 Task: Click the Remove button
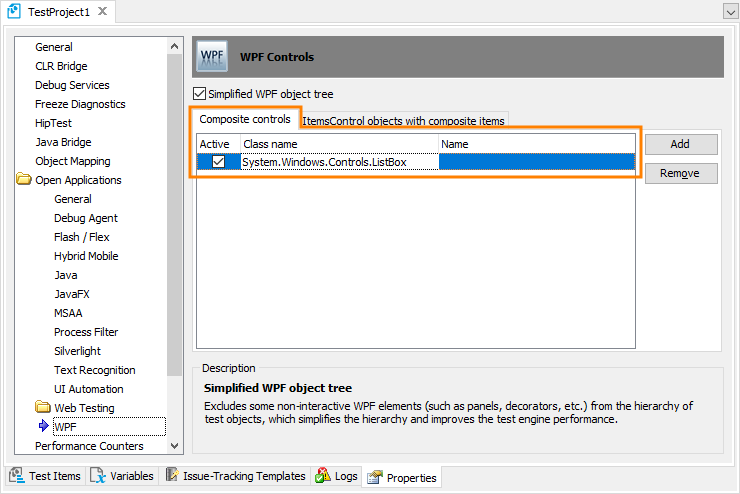click(681, 173)
